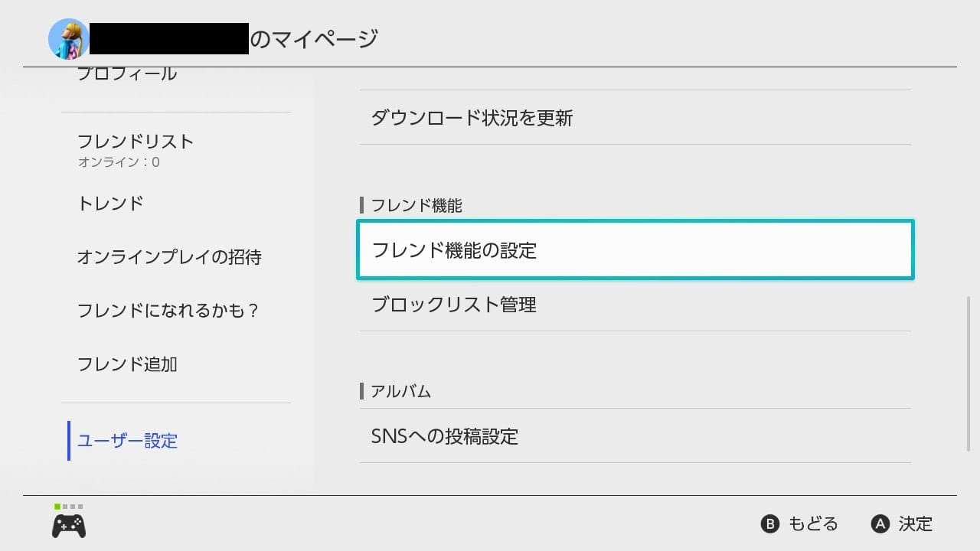Viewport: 980px width, 551px height.
Task: Select フレンドになれるかも？
Action: (170, 310)
